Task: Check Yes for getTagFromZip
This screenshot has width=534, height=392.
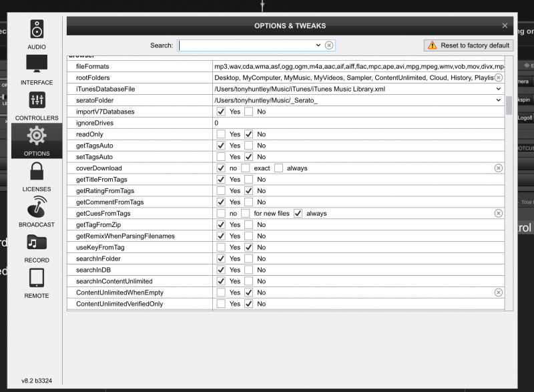Action: tap(221, 225)
